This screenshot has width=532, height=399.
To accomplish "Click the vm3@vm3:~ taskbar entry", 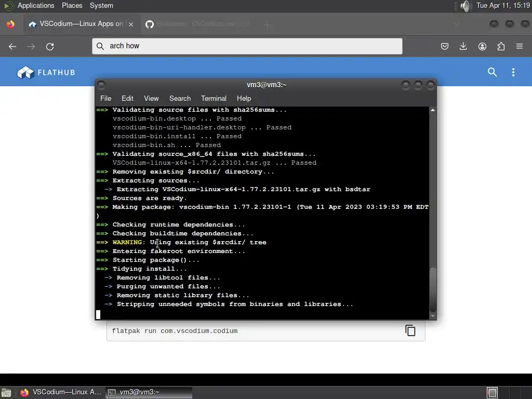I will coord(149,392).
